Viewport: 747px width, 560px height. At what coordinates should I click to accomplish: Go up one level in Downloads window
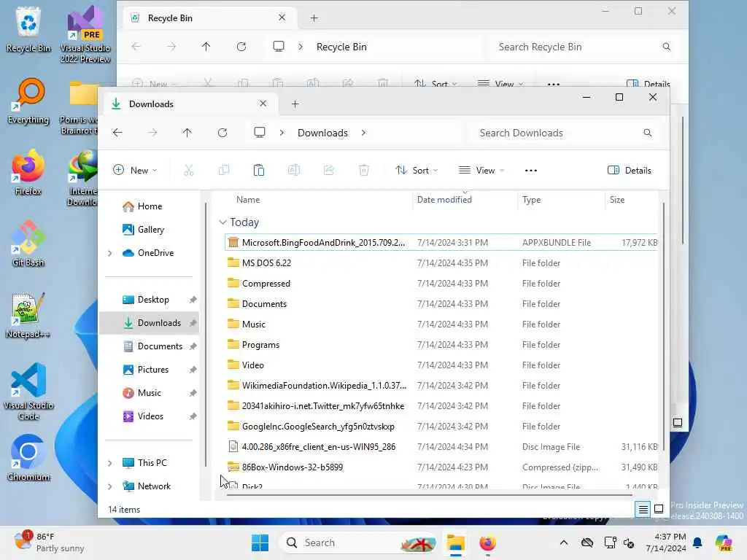[x=187, y=133]
